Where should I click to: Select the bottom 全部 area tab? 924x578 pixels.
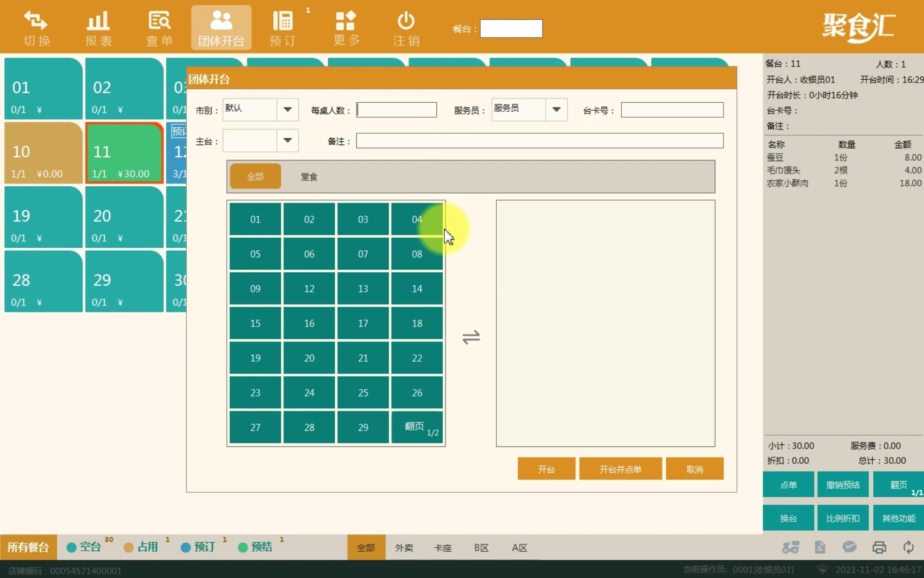point(366,547)
